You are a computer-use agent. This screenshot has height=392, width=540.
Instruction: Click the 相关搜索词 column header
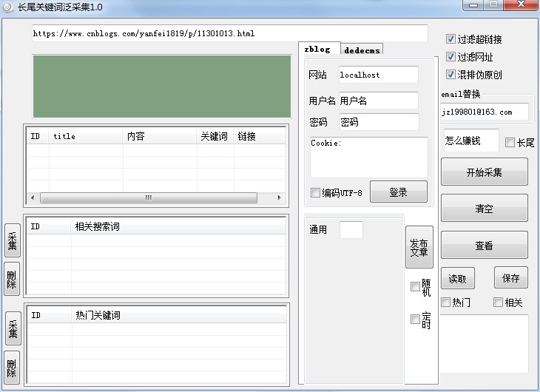[x=178, y=226]
